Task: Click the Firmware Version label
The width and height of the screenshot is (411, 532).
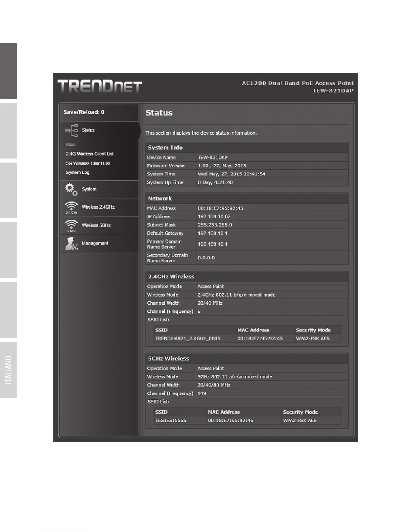Action: point(166,166)
